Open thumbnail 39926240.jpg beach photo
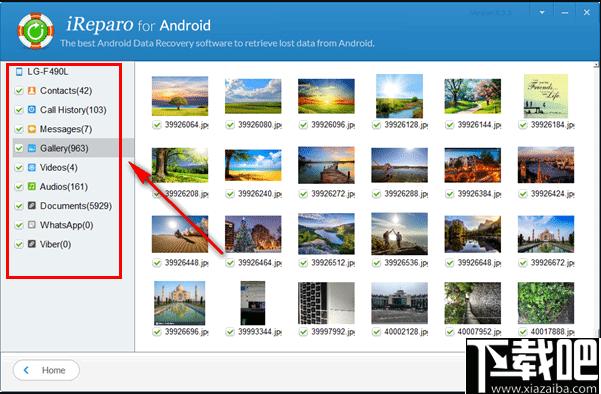Image resolution: width=601 pixels, height=394 pixels. coord(253,165)
